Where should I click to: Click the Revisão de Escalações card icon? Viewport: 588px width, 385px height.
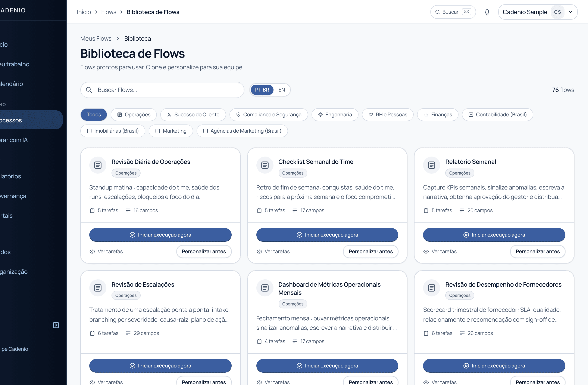(98, 288)
